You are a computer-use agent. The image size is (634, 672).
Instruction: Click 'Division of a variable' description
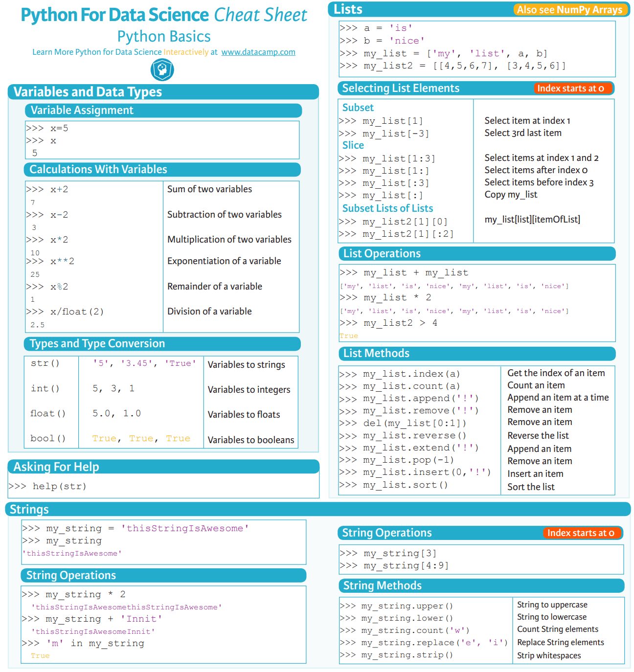(209, 311)
